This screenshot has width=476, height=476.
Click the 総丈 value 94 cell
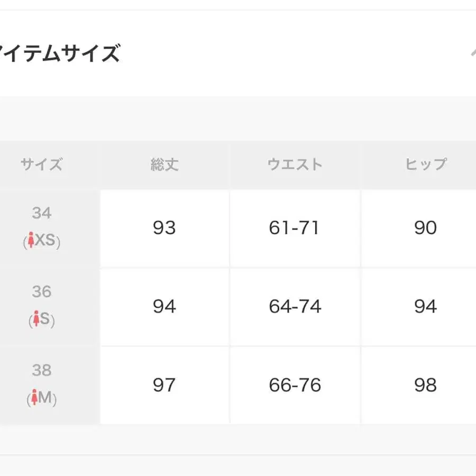(164, 307)
